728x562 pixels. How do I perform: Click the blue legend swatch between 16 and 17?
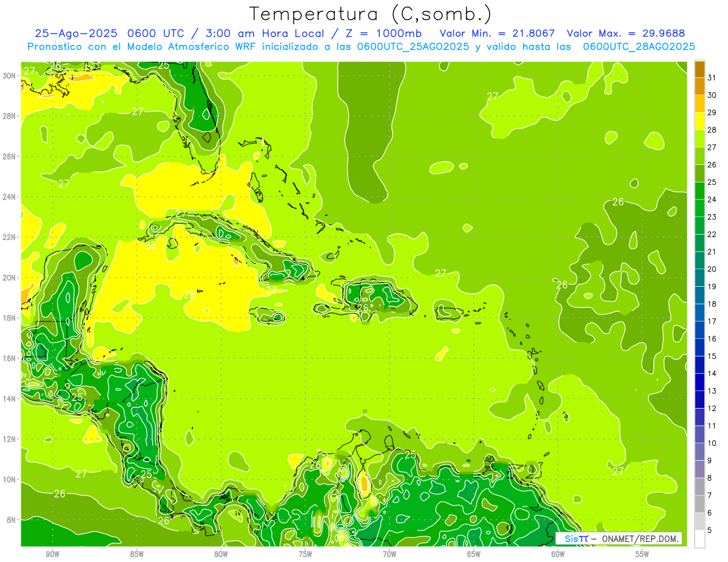click(699, 330)
